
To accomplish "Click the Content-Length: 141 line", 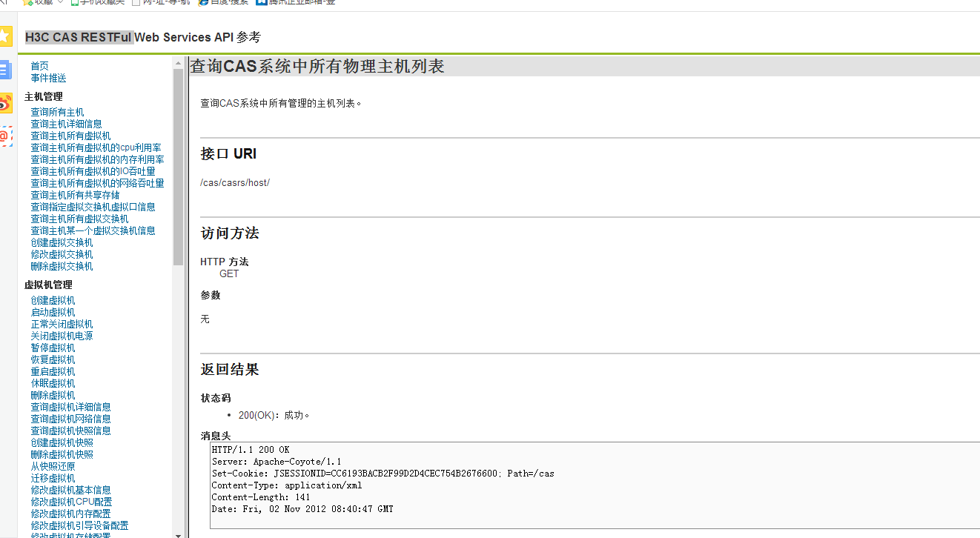I will click(x=261, y=497).
